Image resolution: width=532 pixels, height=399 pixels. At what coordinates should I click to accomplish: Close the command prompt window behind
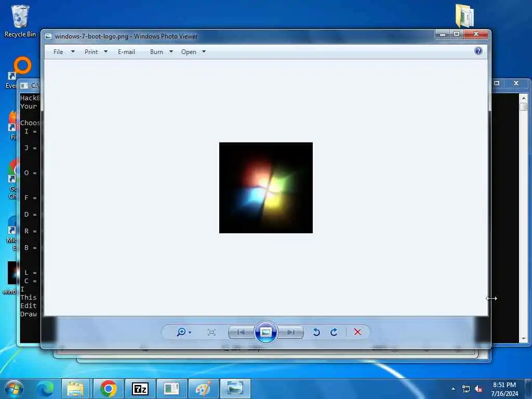(x=516, y=83)
